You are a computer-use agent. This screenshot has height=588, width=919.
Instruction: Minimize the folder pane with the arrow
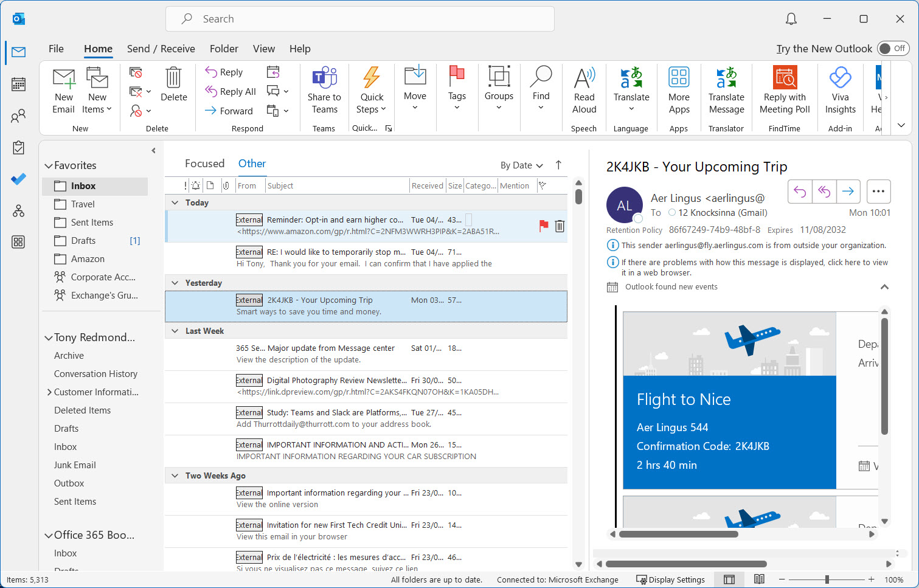(x=153, y=150)
